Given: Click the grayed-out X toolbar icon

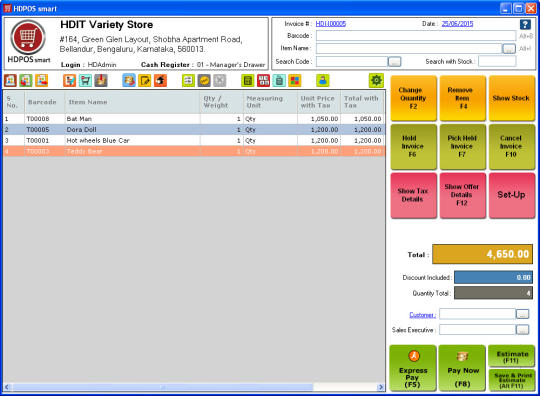Looking at the screenshot, I should [x=220, y=81].
